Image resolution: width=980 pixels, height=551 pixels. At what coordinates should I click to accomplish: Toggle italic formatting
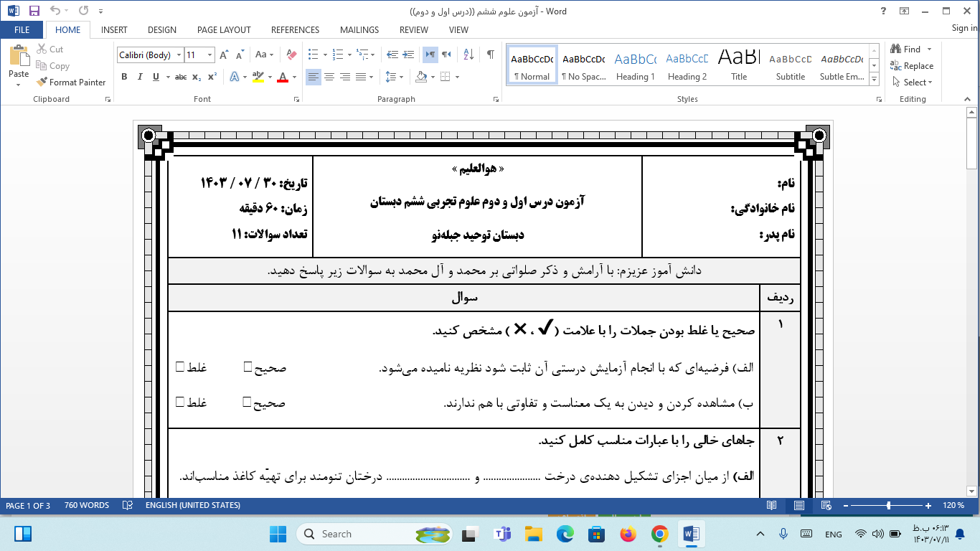pyautogui.click(x=140, y=77)
